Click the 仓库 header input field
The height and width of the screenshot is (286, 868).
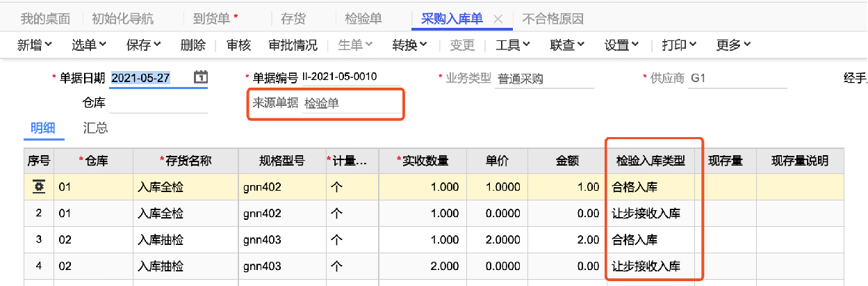(x=158, y=103)
